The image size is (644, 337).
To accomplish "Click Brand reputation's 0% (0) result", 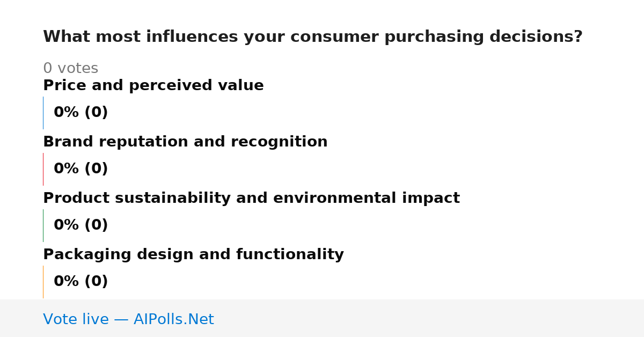I will (81, 169).
